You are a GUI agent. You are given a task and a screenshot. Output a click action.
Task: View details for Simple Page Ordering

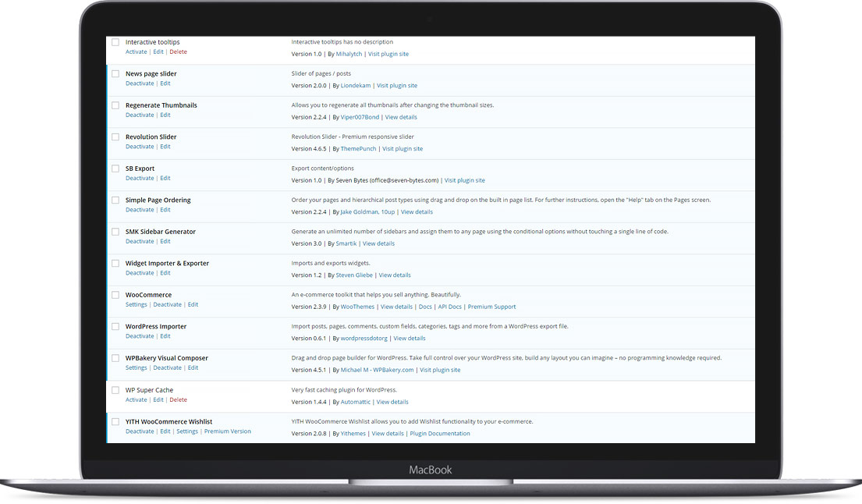coord(417,212)
